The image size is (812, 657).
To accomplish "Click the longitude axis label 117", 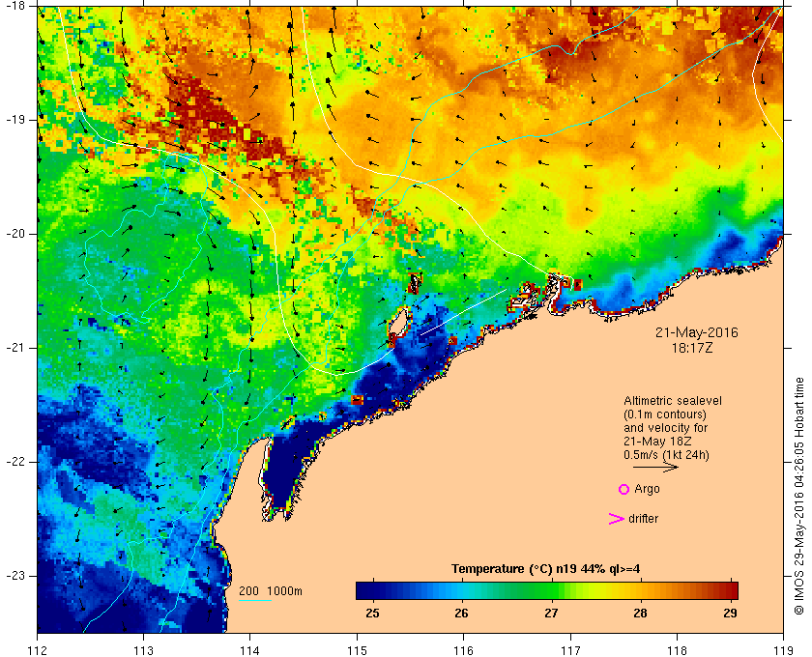I will click(570, 649).
